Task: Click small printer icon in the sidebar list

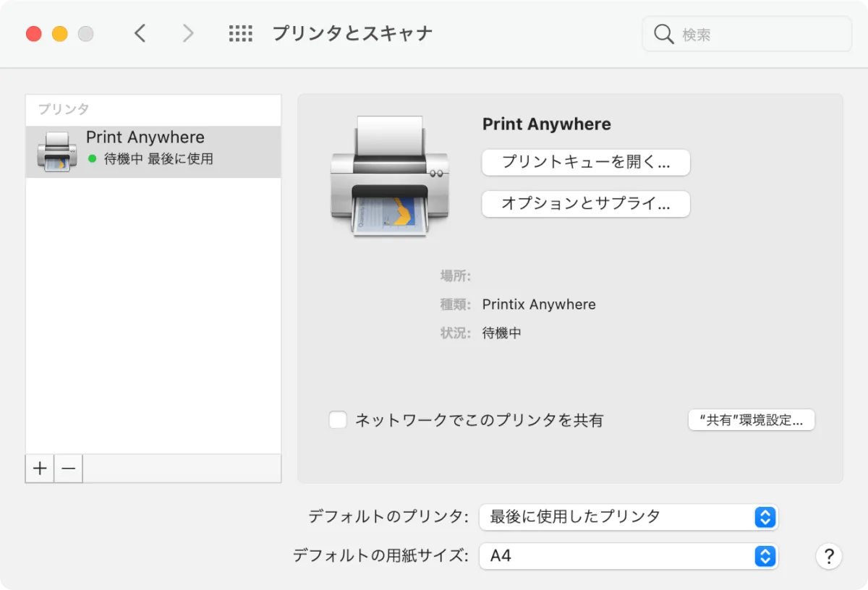Action: [x=56, y=152]
